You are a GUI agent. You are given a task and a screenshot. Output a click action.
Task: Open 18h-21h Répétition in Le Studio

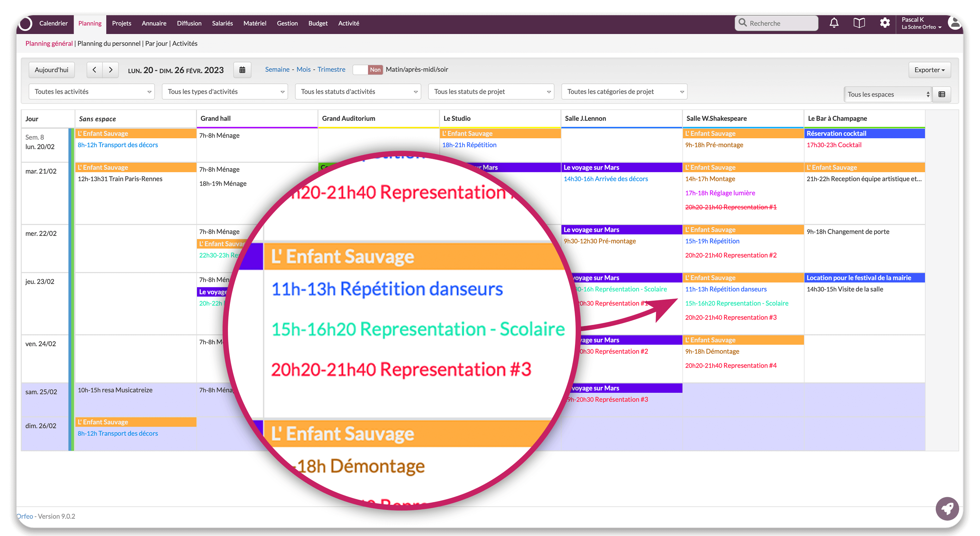pyautogui.click(x=469, y=144)
